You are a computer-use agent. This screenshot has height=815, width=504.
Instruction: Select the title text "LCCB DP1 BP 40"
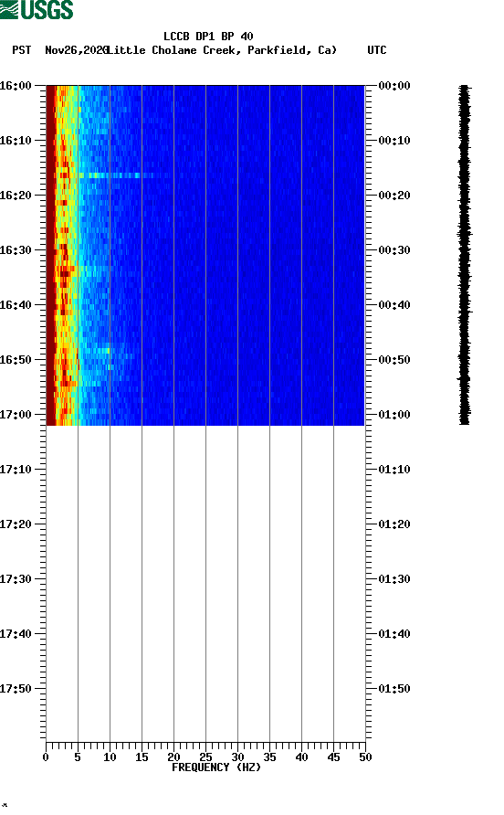[x=208, y=37]
